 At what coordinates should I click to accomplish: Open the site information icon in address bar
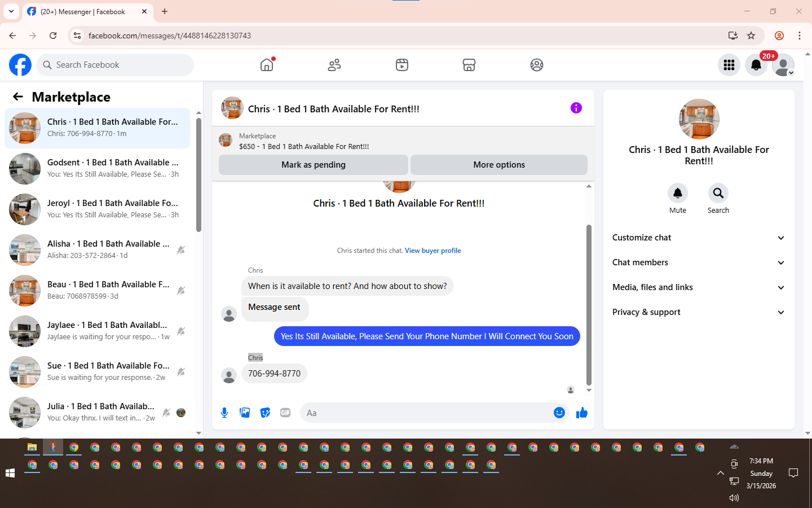(77, 36)
